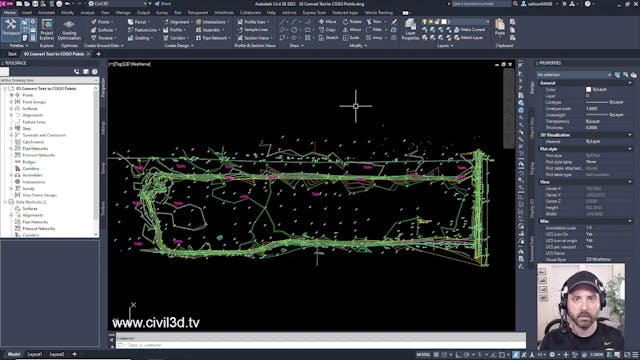Toggle the layer lightbulb on/off icon
Screen dimensions: 640x360
[x=424, y=22]
